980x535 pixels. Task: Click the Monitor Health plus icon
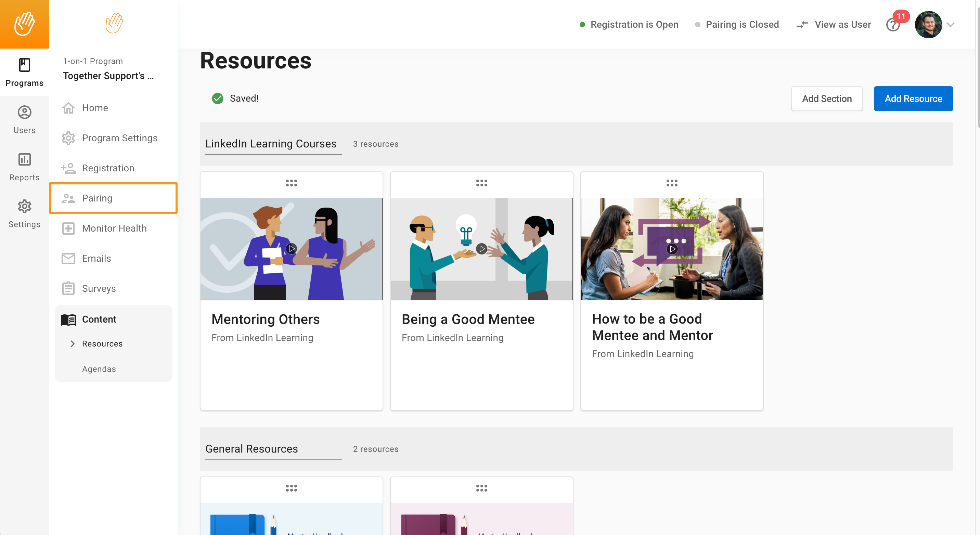(68, 228)
